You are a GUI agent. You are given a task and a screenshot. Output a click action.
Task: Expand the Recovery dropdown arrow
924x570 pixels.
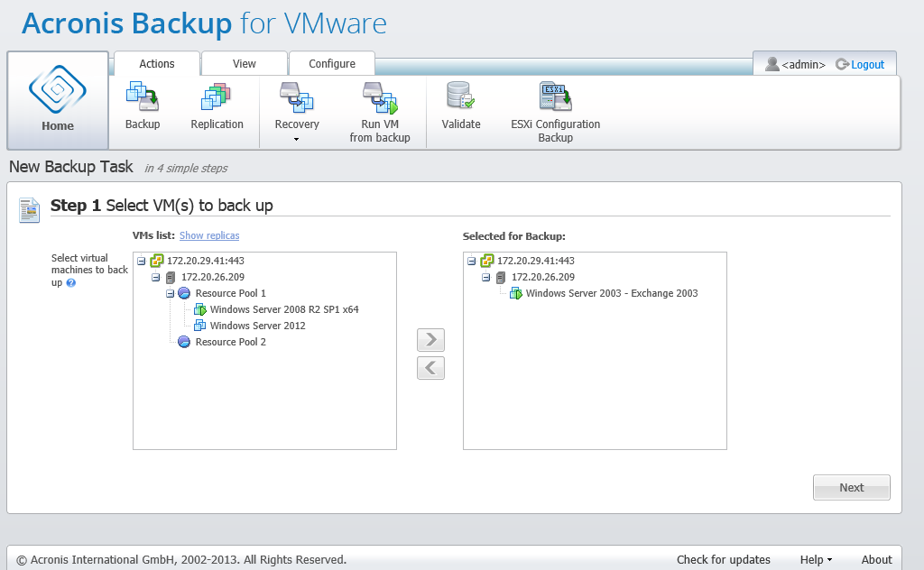coord(296,140)
